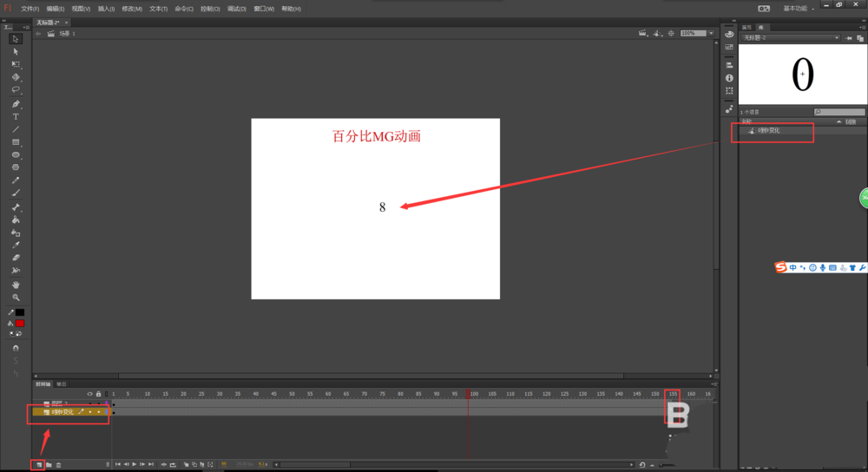Choose the Rectangle tool
This screenshot has width=868, height=472.
[x=16, y=142]
